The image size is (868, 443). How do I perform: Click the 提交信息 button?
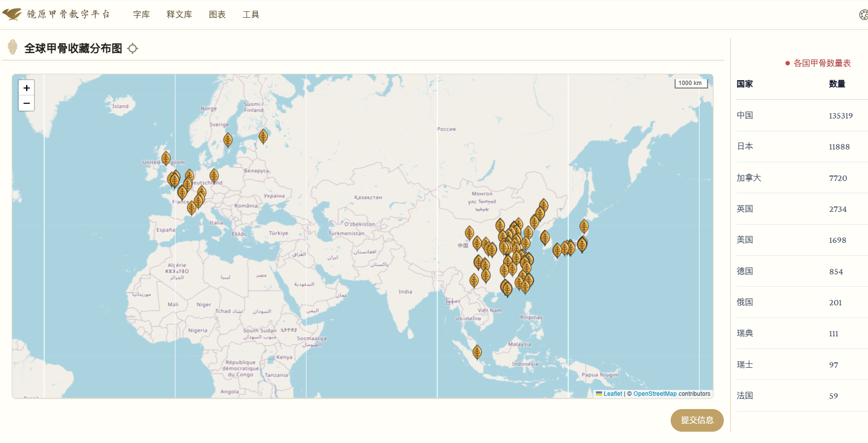697,420
